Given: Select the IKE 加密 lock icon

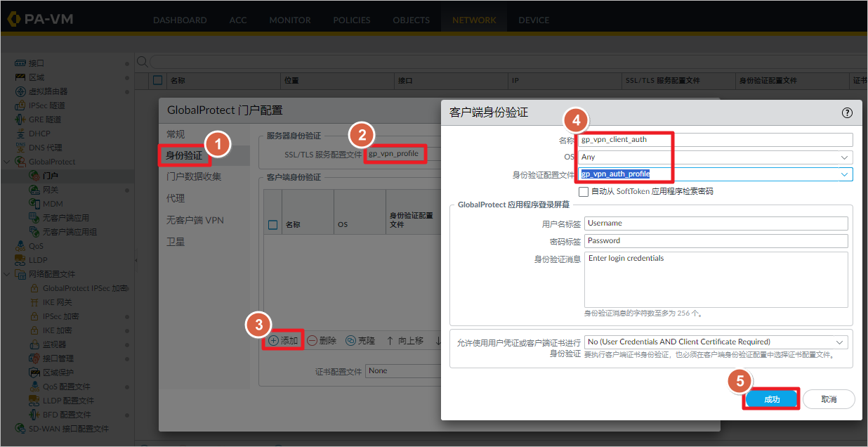Looking at the screenshot, I should [x=34, y=330].
